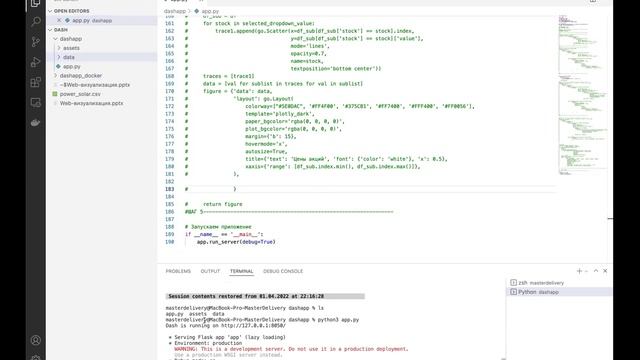Open the terminal launch profile dropdown arrow
Viewport: 640px width, 360px height.
coord(587,271)
